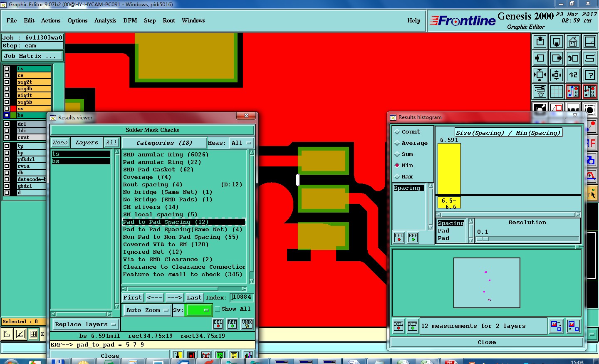Select the yellow pointer select tool icon
The width and height of the screenshot is (599, 364).
click(x=592, y=193)
